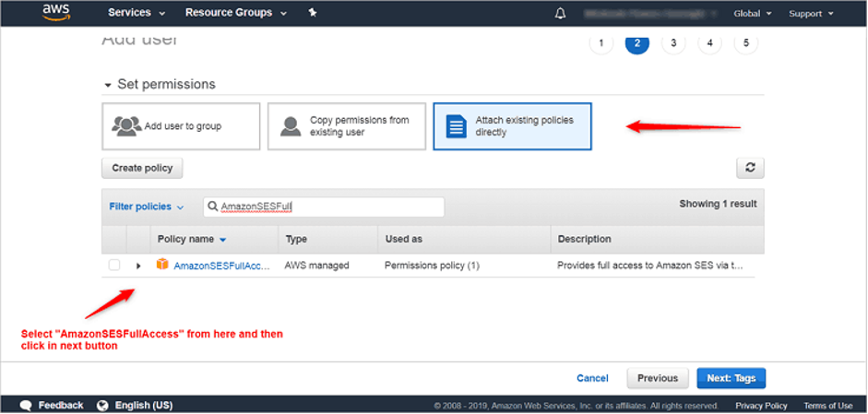Open the AmazonSESFullAccess policy link
Viewport: 868px width, 414px height.
pyautogui.click(x=222, y=266)
